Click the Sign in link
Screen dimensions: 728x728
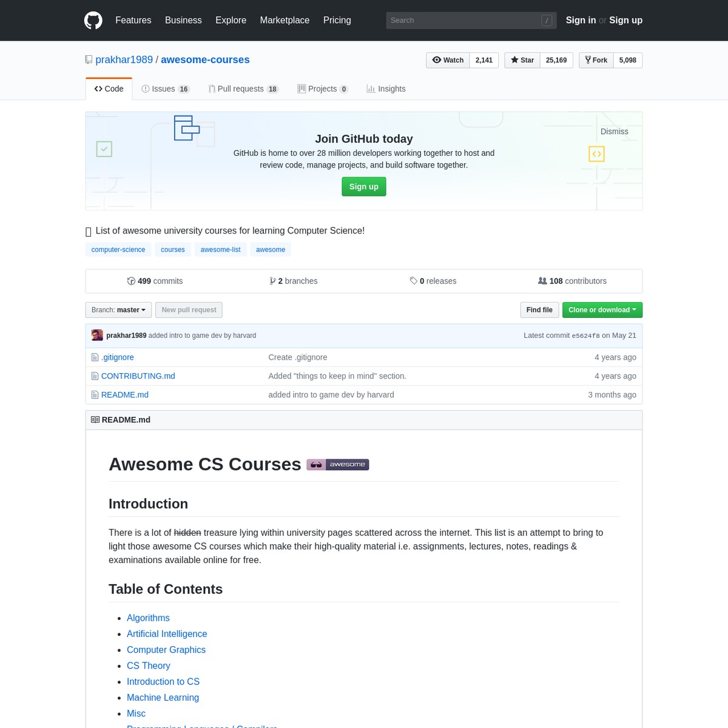[x=581, y=20]
